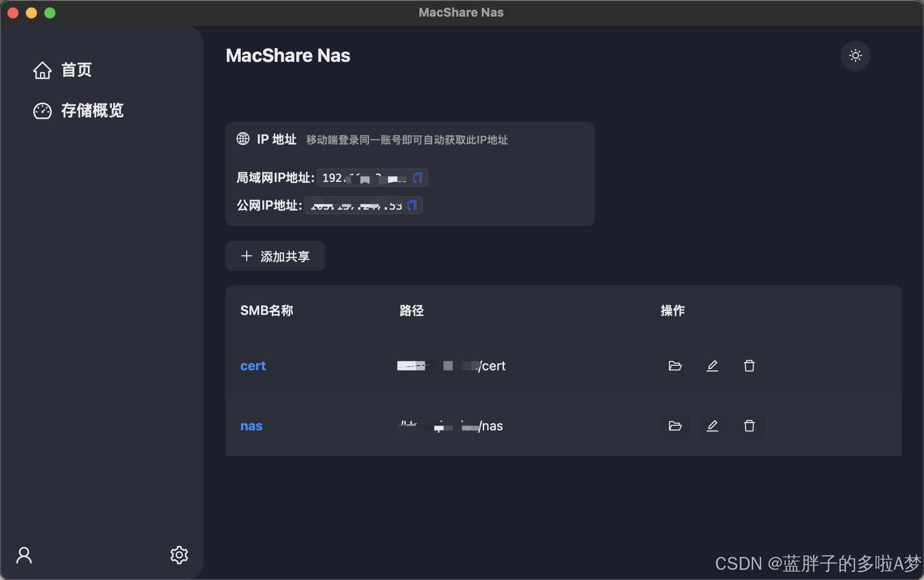Viewport: 924px width, 580px height.
Task: Open the 首页 home page in sidebar
Action: pyautogui.click(x=63, y=70)
